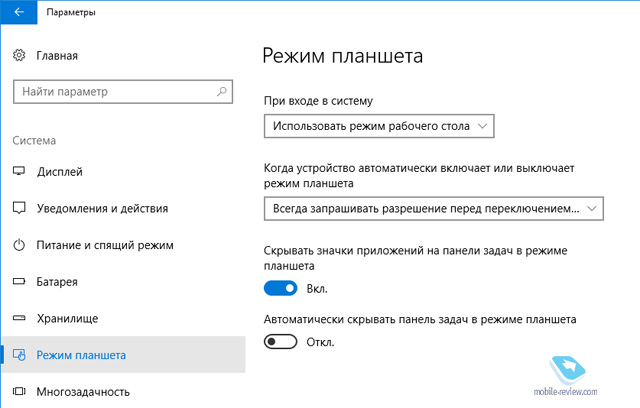Open Всегда запрашивать разрешение dropdown
Screen dimensions: 640x408
click(x=433, y=209)
